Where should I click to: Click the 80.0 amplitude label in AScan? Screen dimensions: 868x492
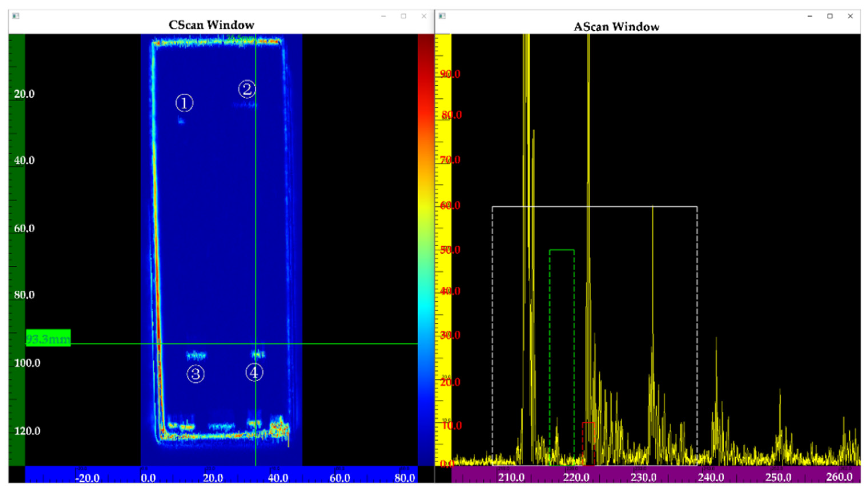point(452,115)
